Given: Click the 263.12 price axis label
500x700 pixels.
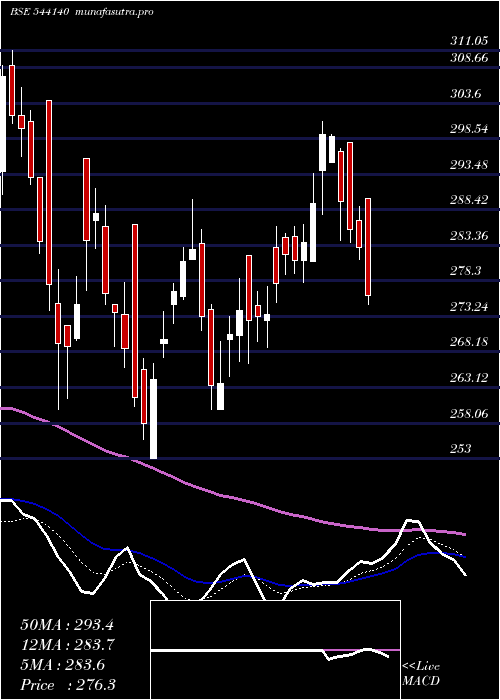Looking at the screenshot, I should (x=469, y=378).
